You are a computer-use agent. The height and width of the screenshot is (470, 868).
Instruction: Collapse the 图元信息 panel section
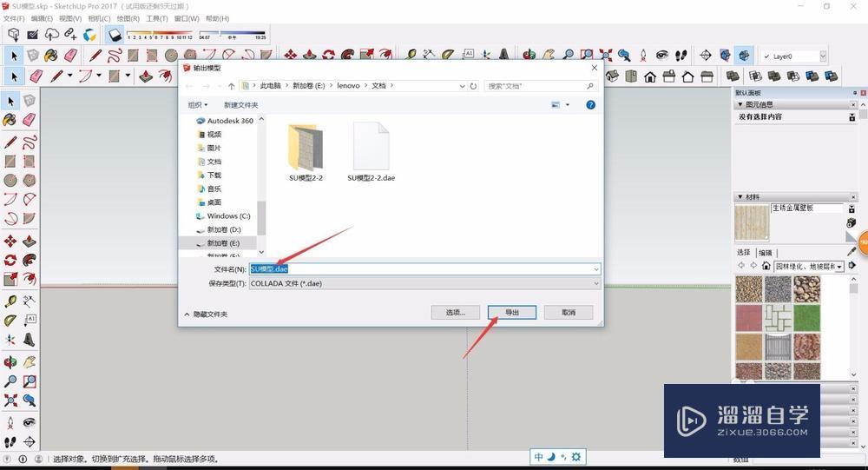pos(740,104)
